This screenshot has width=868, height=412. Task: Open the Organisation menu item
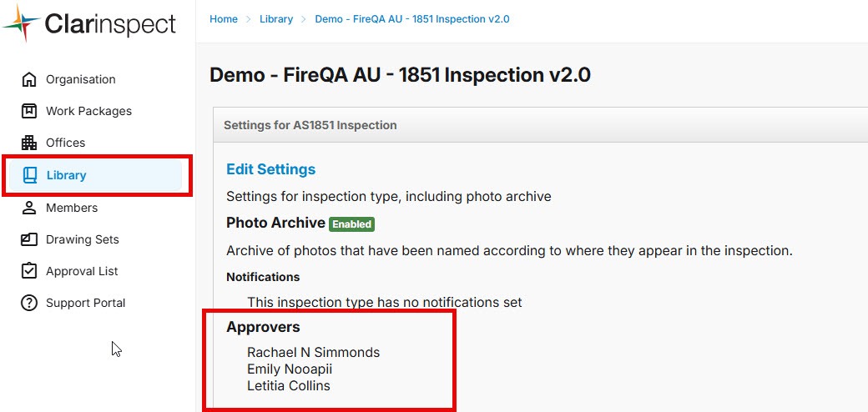(x=80, y=80)
